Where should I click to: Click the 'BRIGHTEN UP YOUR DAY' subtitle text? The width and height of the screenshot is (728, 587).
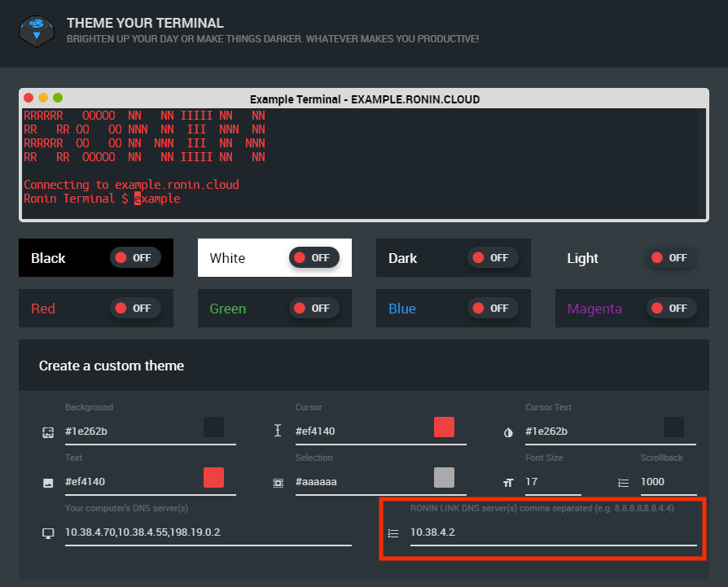[273, 39]
